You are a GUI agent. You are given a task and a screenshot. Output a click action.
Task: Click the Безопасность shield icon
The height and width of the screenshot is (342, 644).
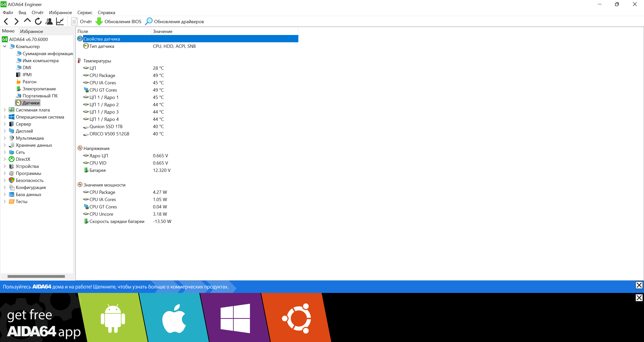tap(12, 180)
